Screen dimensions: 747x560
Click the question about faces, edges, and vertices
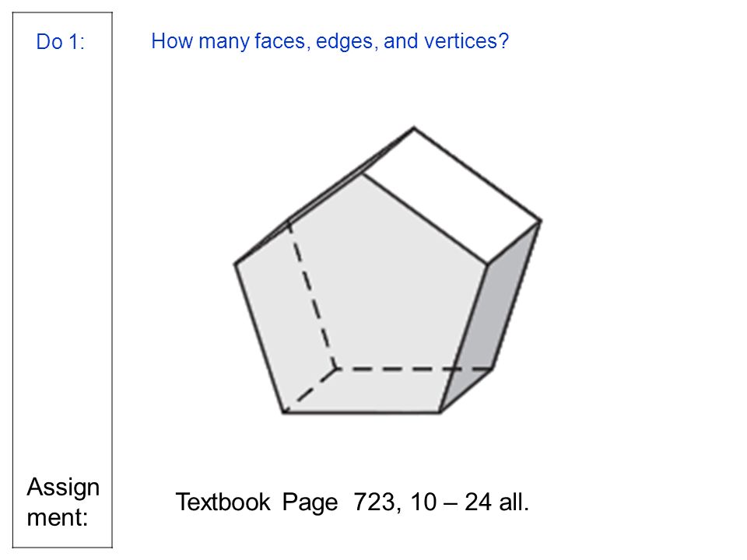pyautogui.click(x=330, y=41)
